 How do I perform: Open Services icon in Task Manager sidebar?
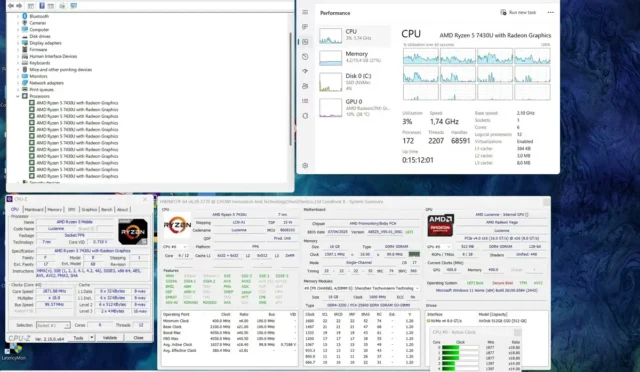(305, 116)
